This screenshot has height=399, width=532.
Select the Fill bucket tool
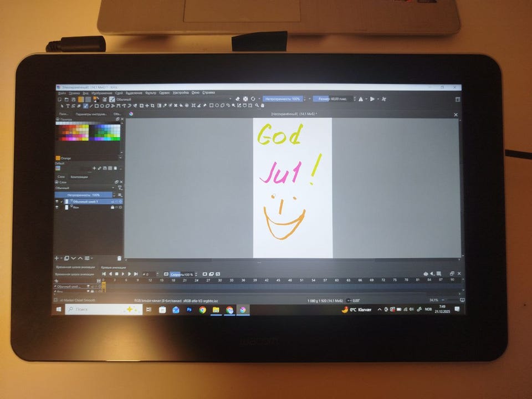(181, 106)
